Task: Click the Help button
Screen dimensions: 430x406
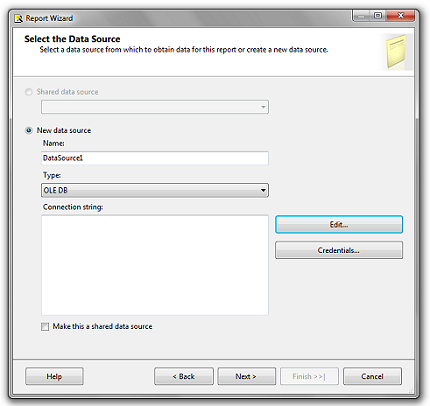Action: point(54,376)
